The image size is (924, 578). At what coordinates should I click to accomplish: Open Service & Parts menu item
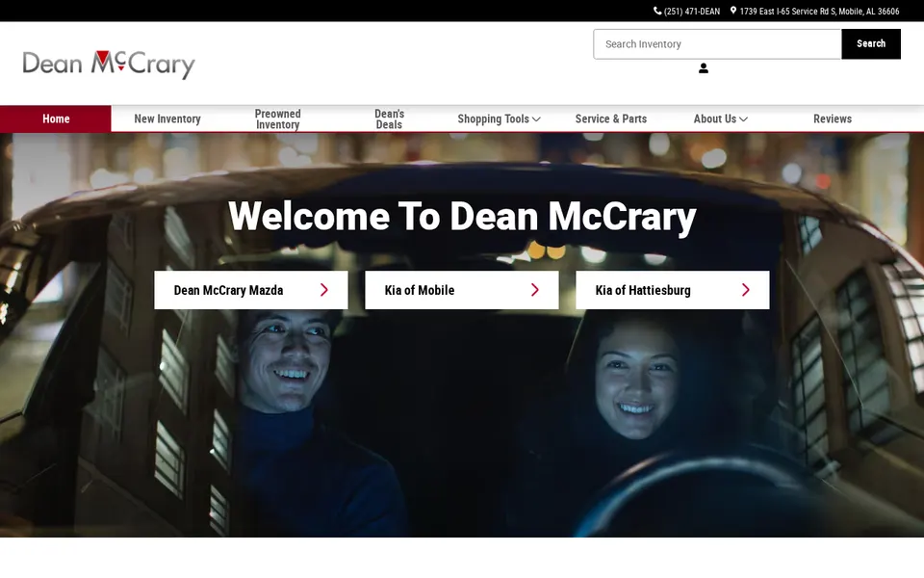pyautogui.click(x=611, y=118)
